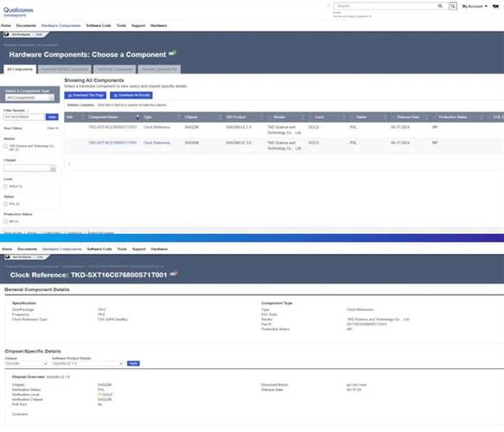This screenshot has width=504, height=432.
Task: Sort by the Component Name column arrows
Action: point(138,117)
